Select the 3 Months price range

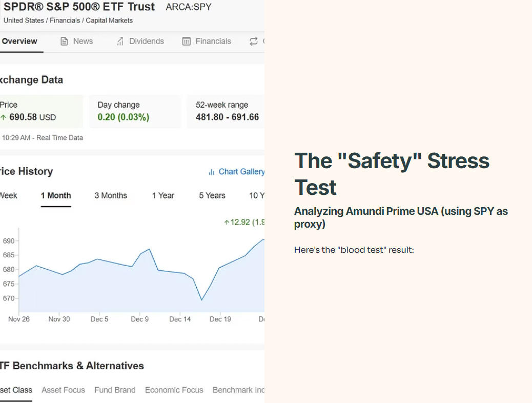coord(111,195)
